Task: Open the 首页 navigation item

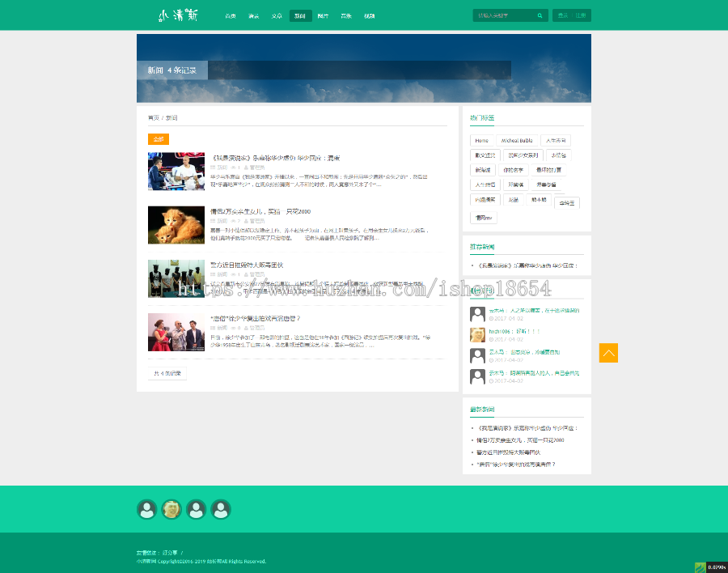Action: [x=231, y=16]
